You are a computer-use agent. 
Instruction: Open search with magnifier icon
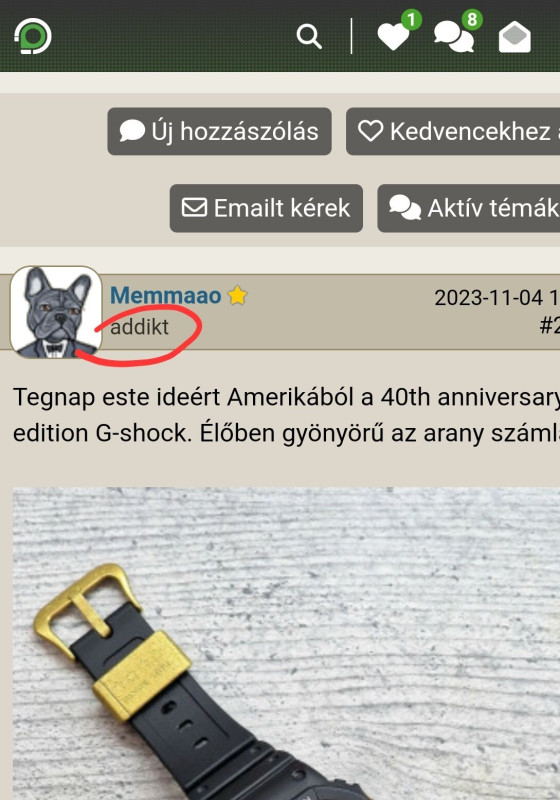click(309, 37)
